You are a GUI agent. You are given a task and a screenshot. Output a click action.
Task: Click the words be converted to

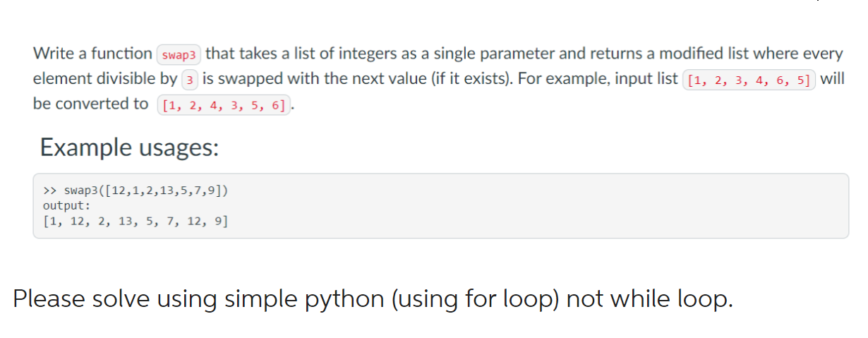[91, 104]
